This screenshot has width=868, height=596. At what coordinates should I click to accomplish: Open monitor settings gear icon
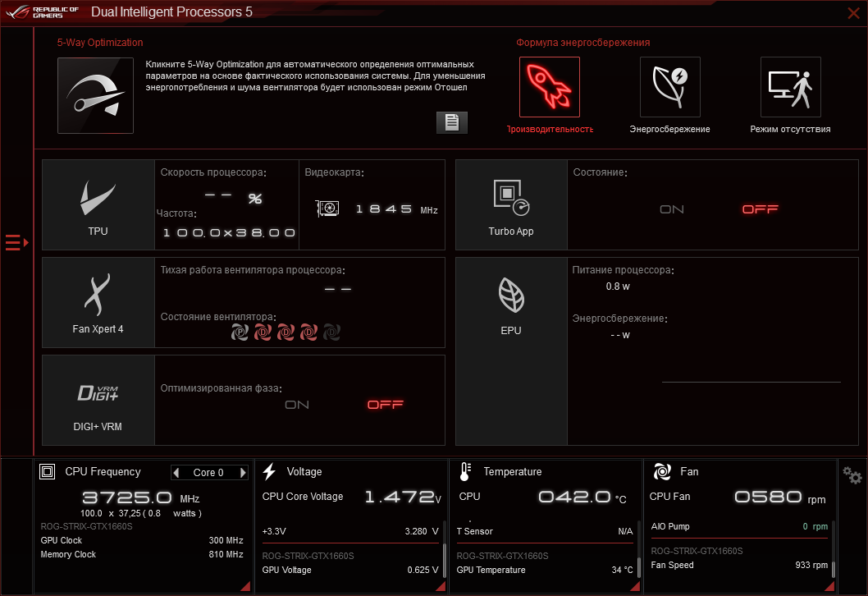coord(852,475)
